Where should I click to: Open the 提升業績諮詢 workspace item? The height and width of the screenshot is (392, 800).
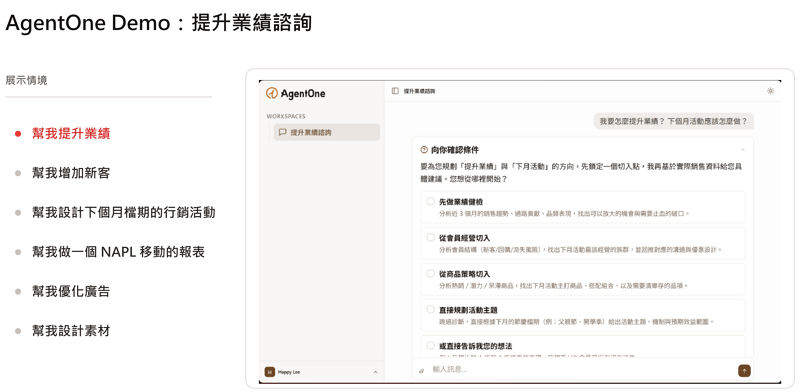(327, 132)
